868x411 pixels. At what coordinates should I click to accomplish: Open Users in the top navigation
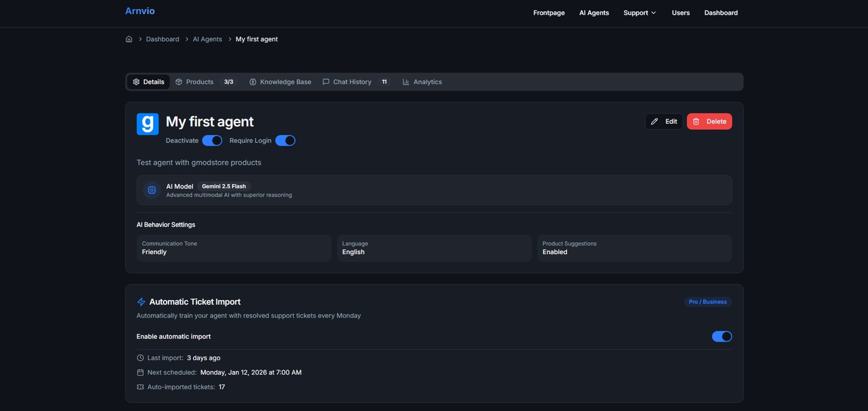click(681, 13)
